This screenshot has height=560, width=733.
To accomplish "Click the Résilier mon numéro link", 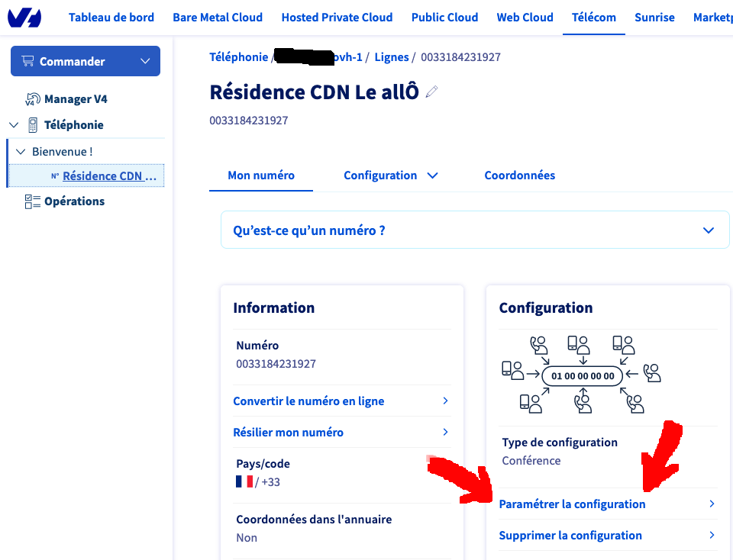I will [x=288, y=432].
